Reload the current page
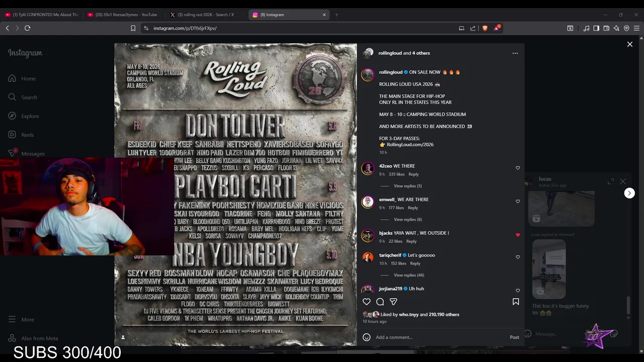 click(x=28, y=28)
